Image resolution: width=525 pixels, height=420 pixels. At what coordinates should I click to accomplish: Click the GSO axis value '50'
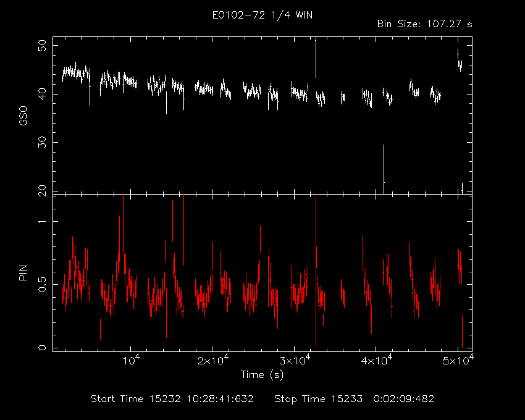[42, 46]
